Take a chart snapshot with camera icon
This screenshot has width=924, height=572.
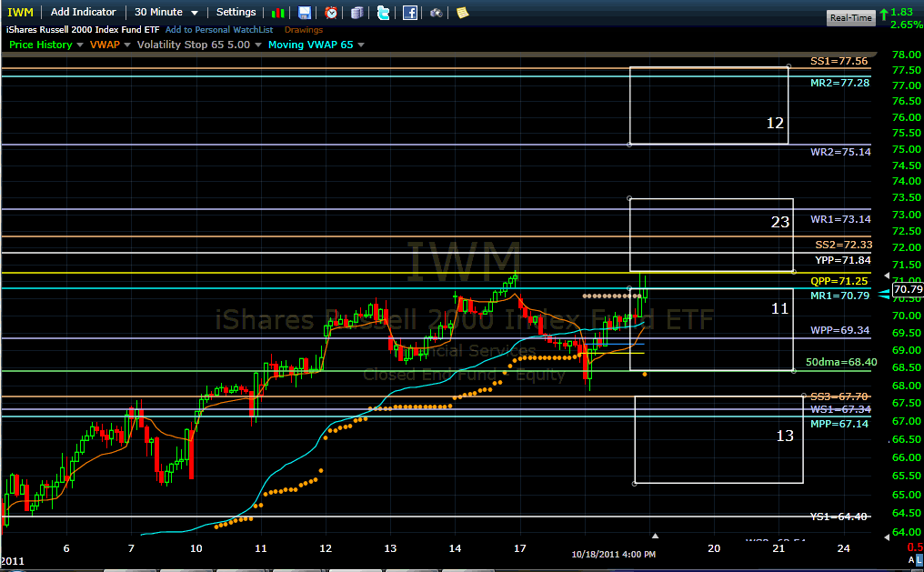click(x=436, y=13)
